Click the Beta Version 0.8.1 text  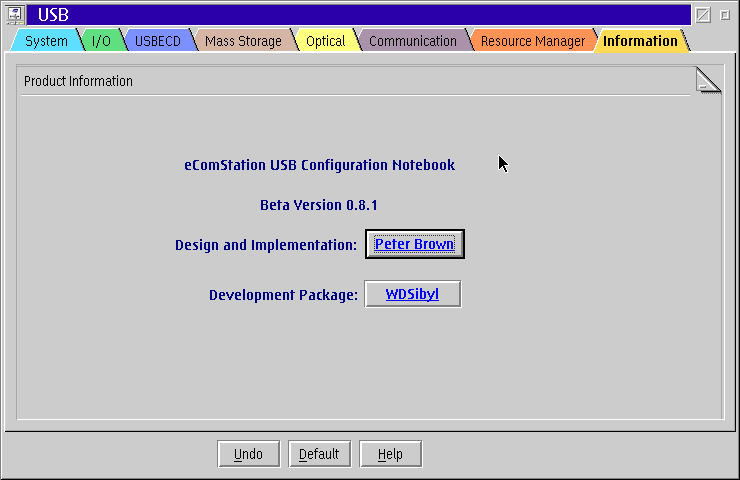(319, 205)
